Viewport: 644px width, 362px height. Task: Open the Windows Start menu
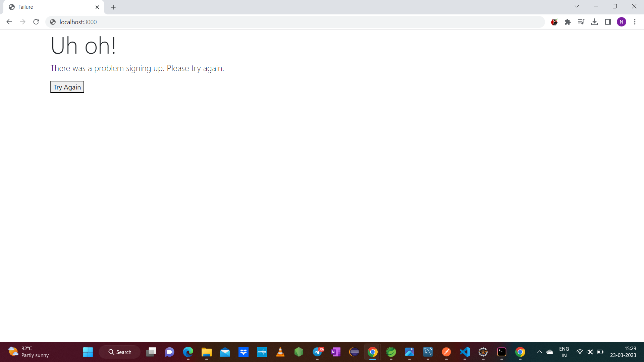coord(88,352)
